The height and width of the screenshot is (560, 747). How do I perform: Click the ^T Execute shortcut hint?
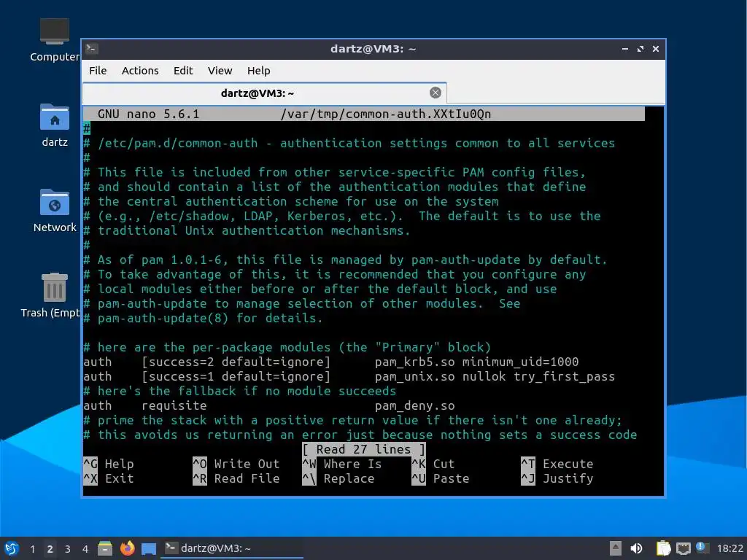pyautogui.click(x=557, y=464)
